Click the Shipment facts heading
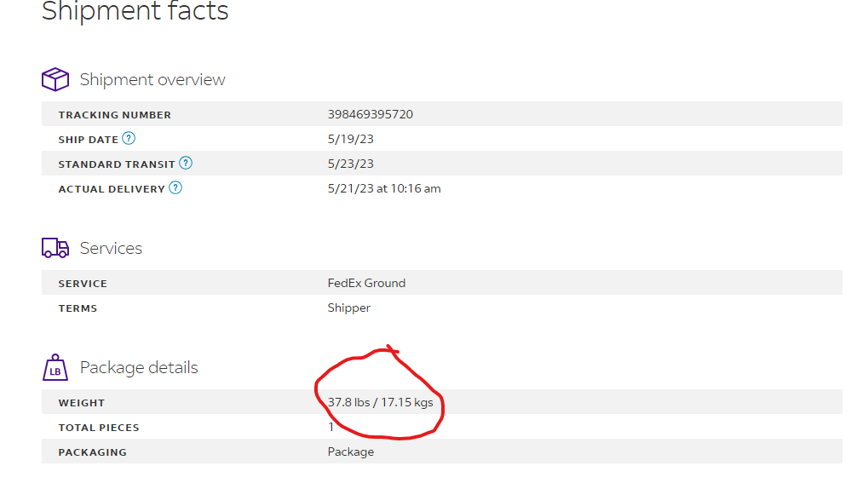The width and height of the screenshot is (868, 489). [135, 11]
